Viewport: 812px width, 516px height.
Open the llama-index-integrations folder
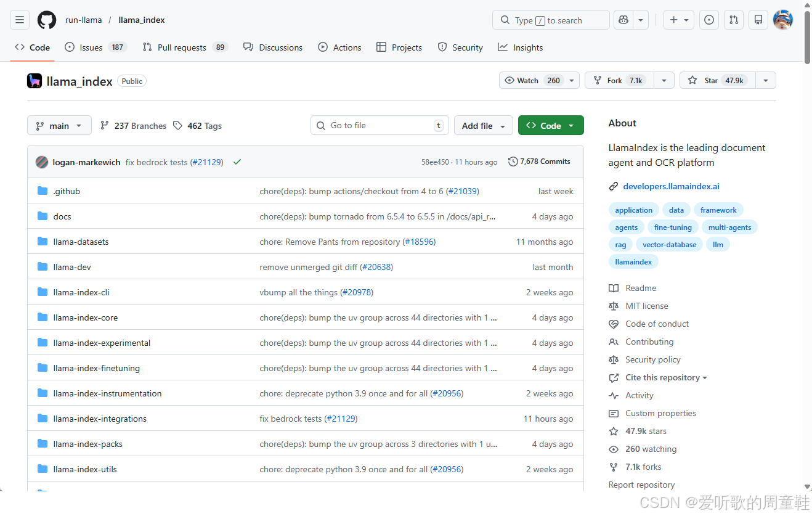100,419
